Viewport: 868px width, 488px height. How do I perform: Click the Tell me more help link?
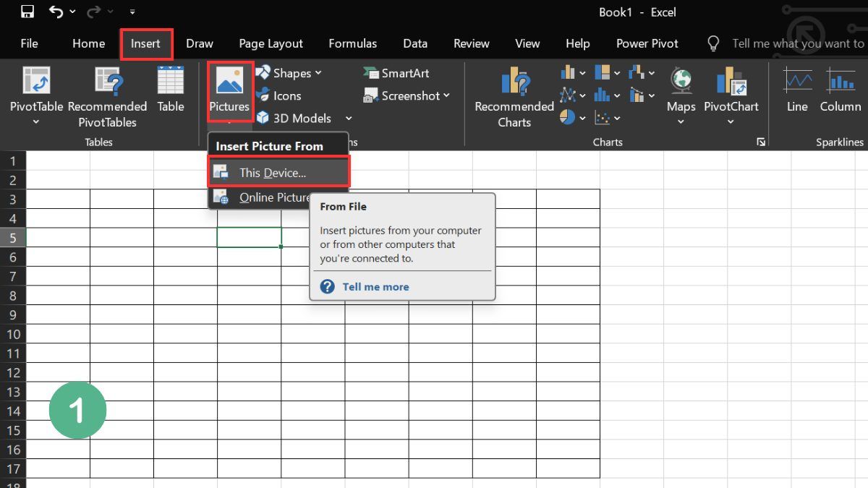click(375, 286)
